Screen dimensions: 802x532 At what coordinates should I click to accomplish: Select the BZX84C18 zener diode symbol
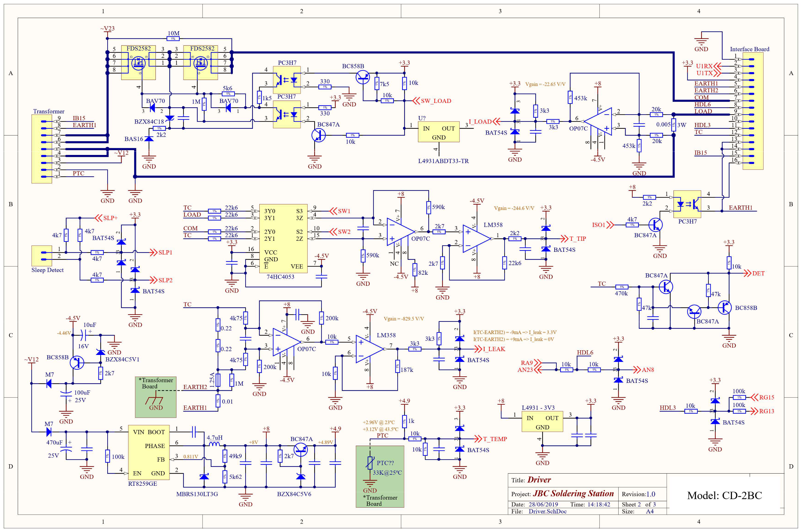[170, 118]
